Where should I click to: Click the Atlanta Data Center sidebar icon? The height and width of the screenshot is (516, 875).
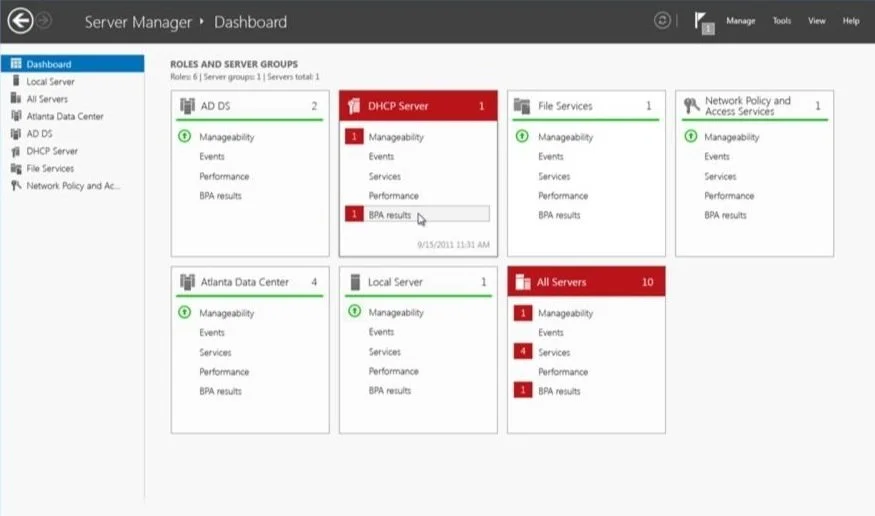pyautogui.click(x=16, y=115)
